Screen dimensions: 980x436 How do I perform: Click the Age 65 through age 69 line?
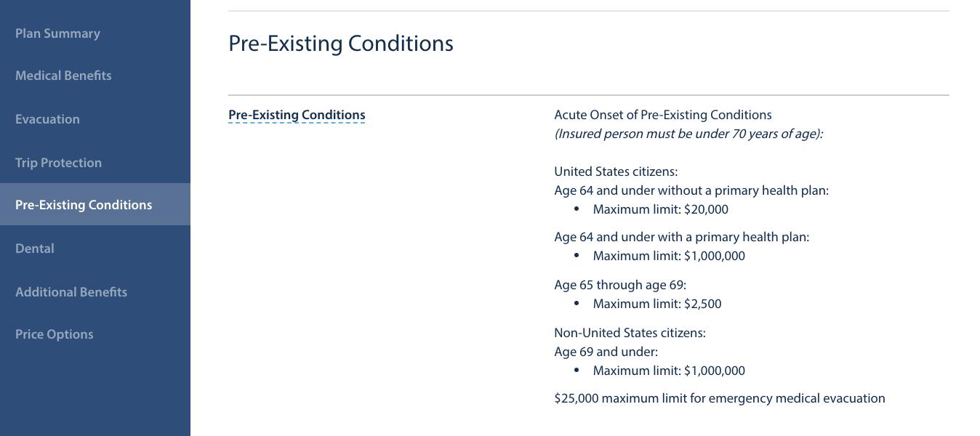click(620, 285)
